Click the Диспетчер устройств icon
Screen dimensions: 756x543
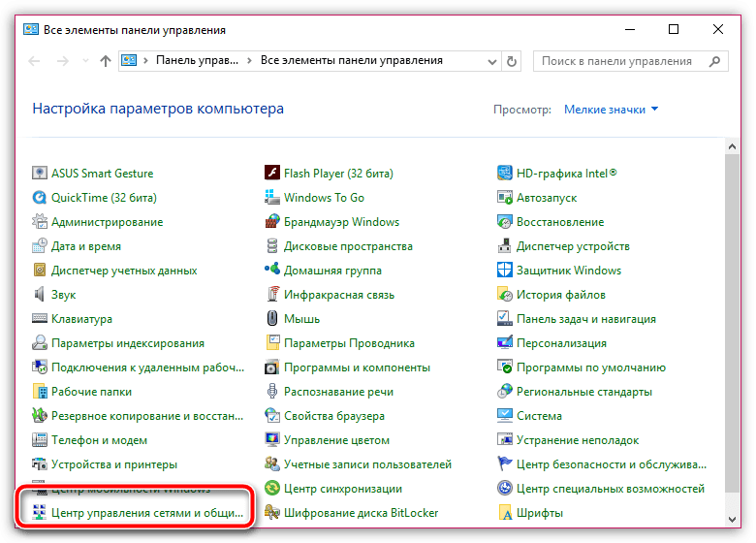click(x=505, y=246)
